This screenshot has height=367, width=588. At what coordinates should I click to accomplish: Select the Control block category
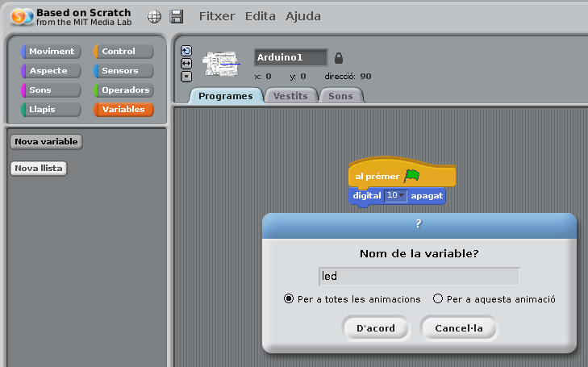pyautogui.click(x=123, y=52)
